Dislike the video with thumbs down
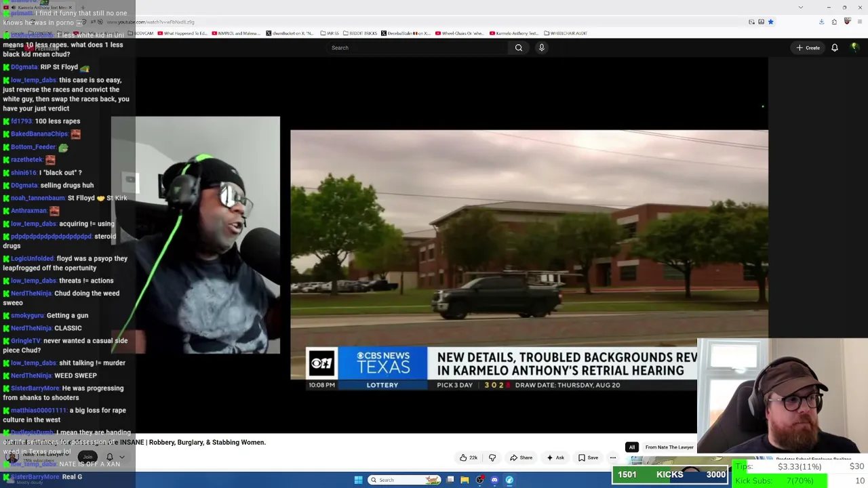 tap(492, 457)
